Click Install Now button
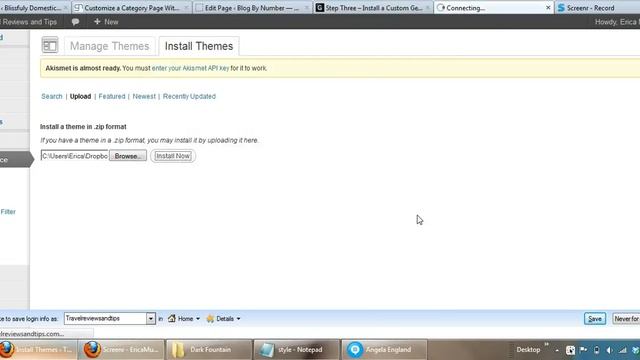The height and width of the screenshot is (360, 640). 173,156
